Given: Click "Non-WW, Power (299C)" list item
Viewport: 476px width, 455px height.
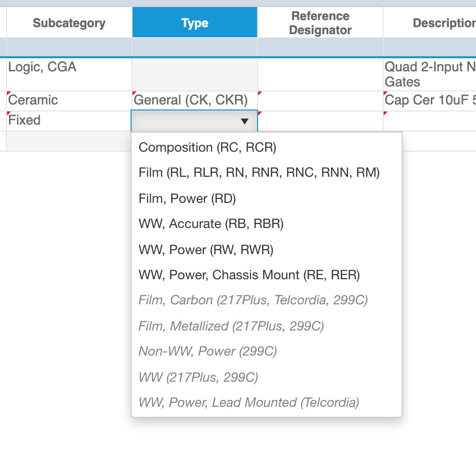Looking at the screenshot, I should (207, 352).
